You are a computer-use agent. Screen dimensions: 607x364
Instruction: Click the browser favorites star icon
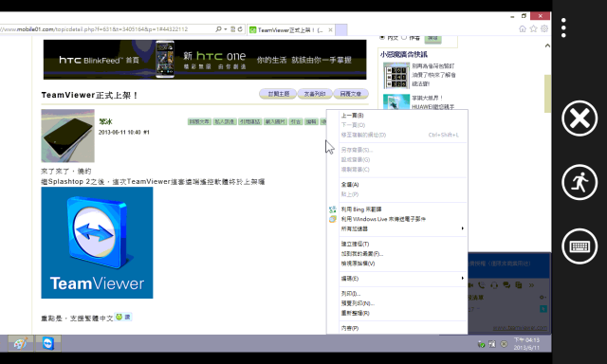(533, 29)
